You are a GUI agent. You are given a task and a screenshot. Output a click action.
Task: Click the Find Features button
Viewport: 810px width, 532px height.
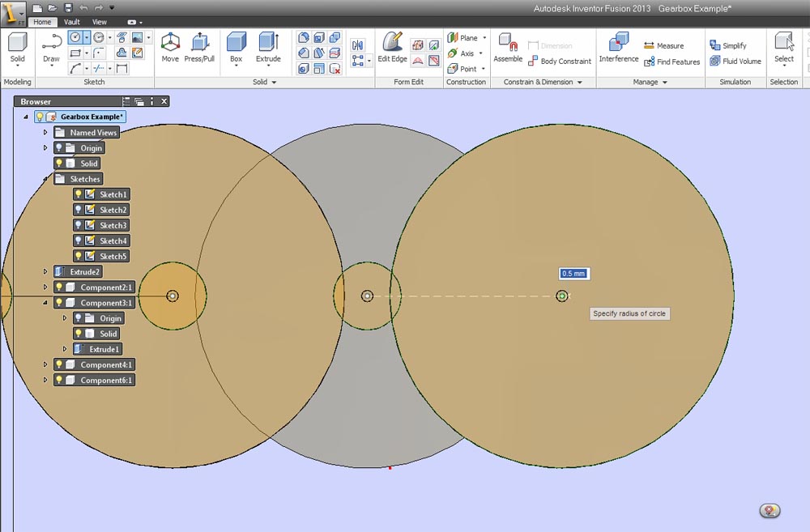tap(672, 62)
